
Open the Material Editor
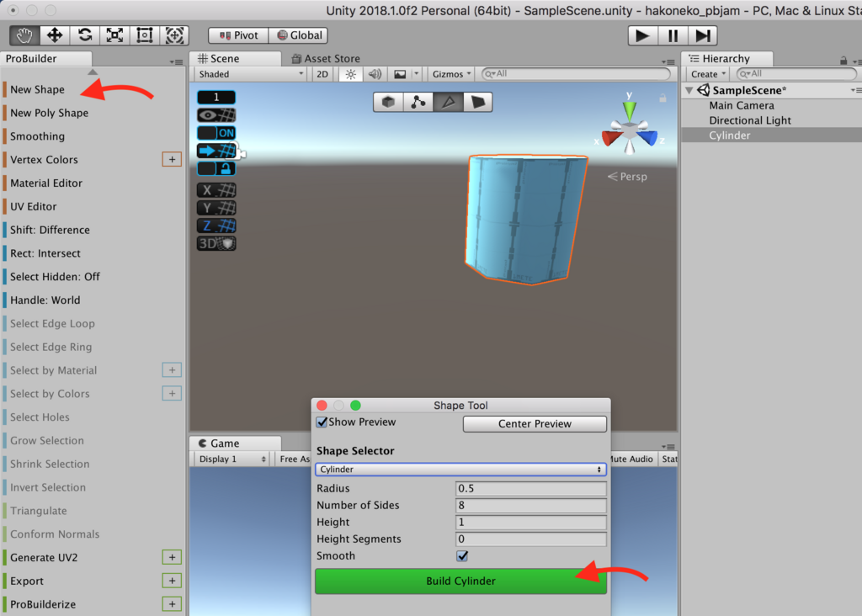46,183
